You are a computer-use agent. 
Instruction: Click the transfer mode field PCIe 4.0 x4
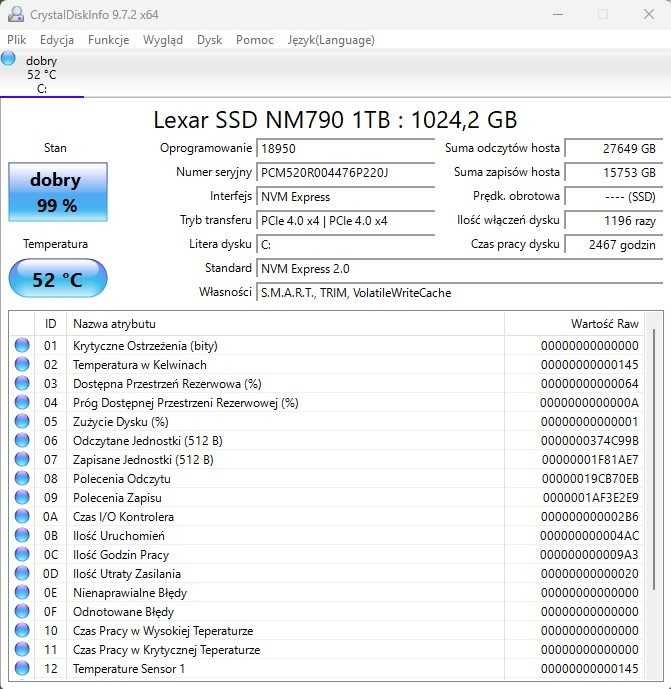click(345, 221)
